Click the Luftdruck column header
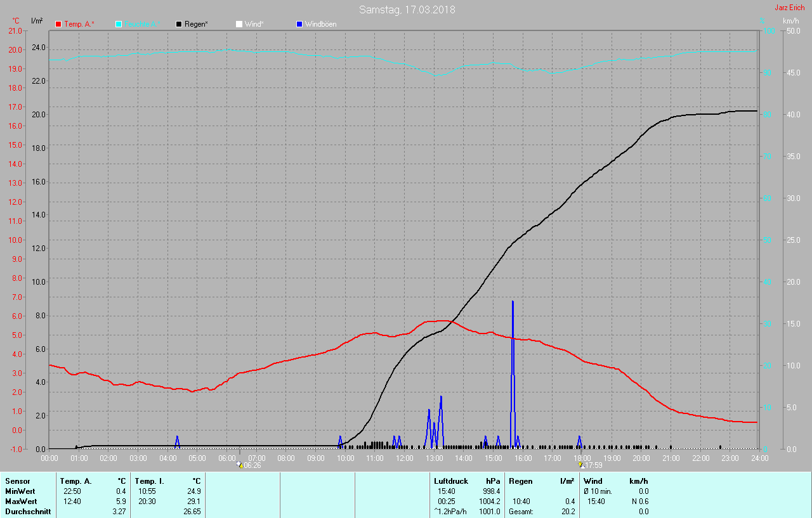Viewport: 812px width, 518px height. [451, 481]
